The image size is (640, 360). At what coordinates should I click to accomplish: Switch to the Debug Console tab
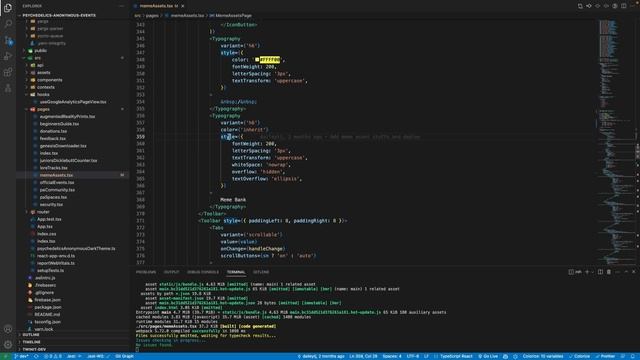point(203,272)
